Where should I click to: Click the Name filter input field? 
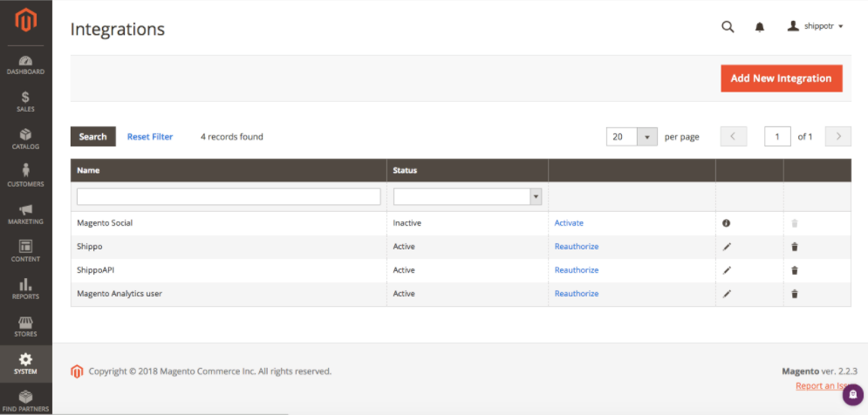coord(229,196)
